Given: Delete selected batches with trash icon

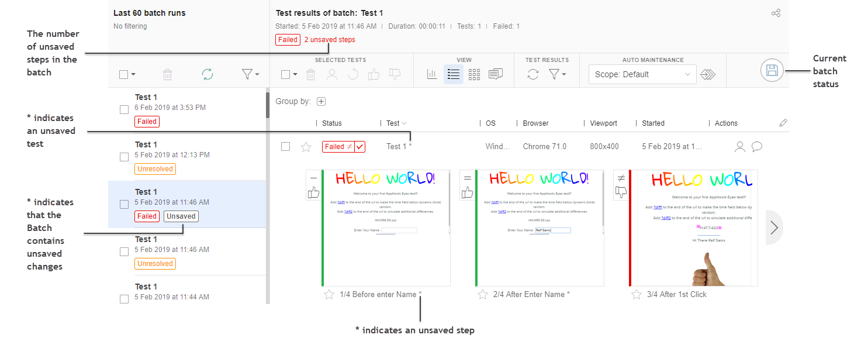Looking at the screenshot, I should [x=167, y=74].
